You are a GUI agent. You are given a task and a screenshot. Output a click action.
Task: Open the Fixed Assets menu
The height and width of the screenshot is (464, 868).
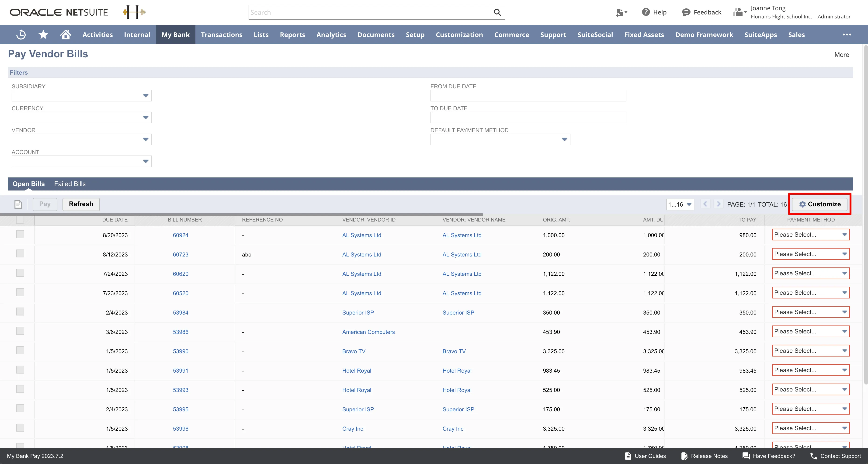644,35
